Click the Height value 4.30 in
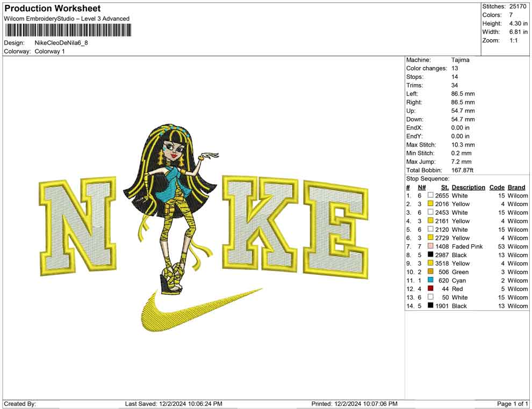The image size is (532, 409). point(518,24)
